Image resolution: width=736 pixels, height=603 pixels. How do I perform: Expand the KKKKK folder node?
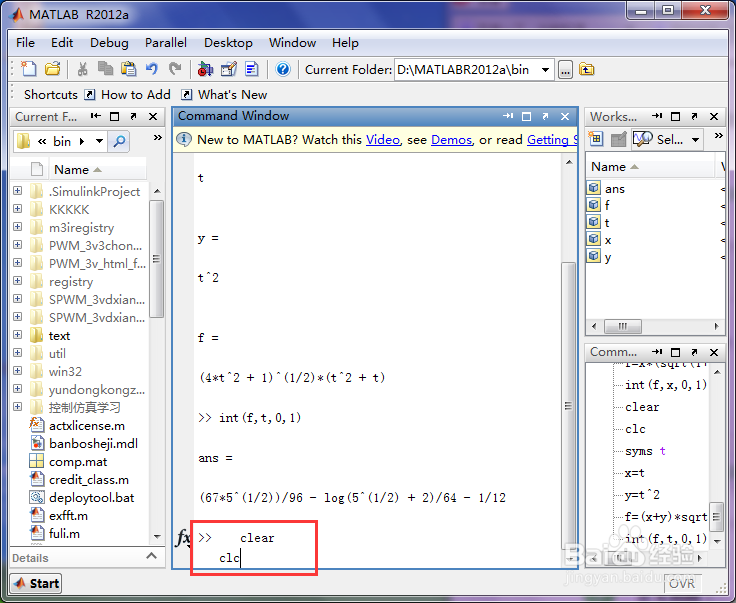point(18,208)
